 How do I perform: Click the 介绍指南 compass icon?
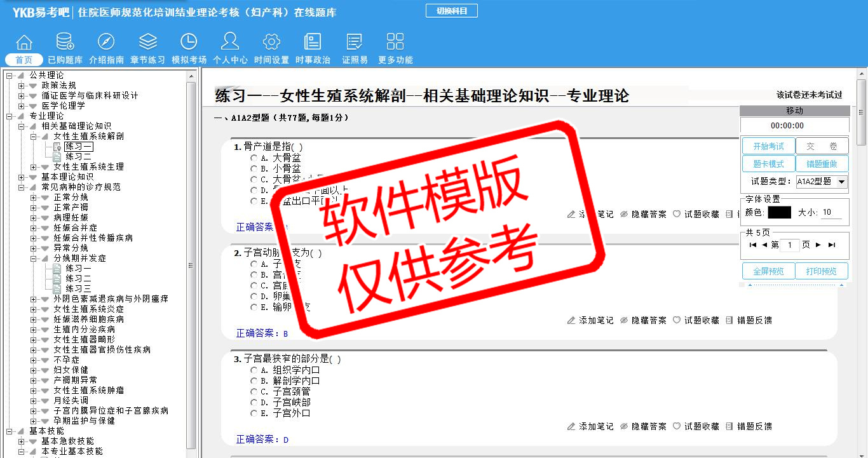point(106,43)
